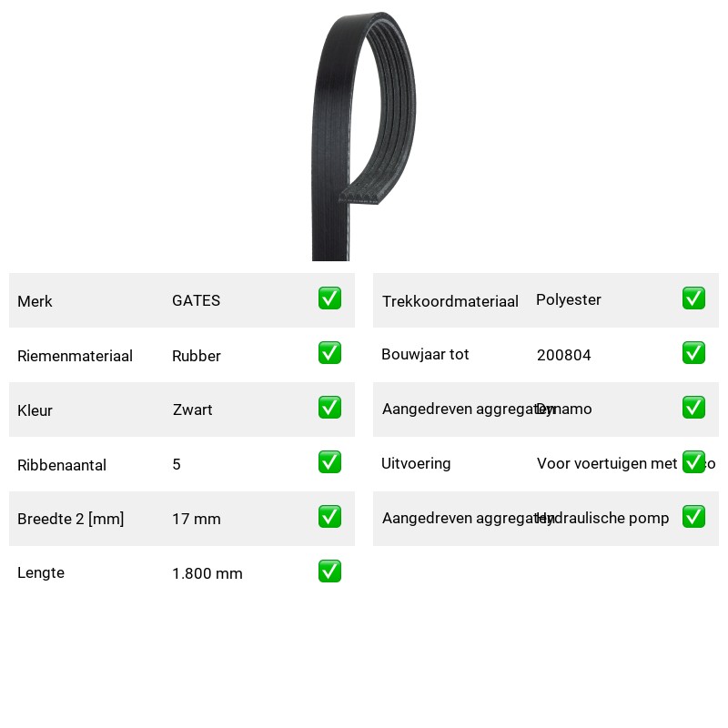Select the Merk label
The height and width of the screenshot is (728, 728).
35,301
